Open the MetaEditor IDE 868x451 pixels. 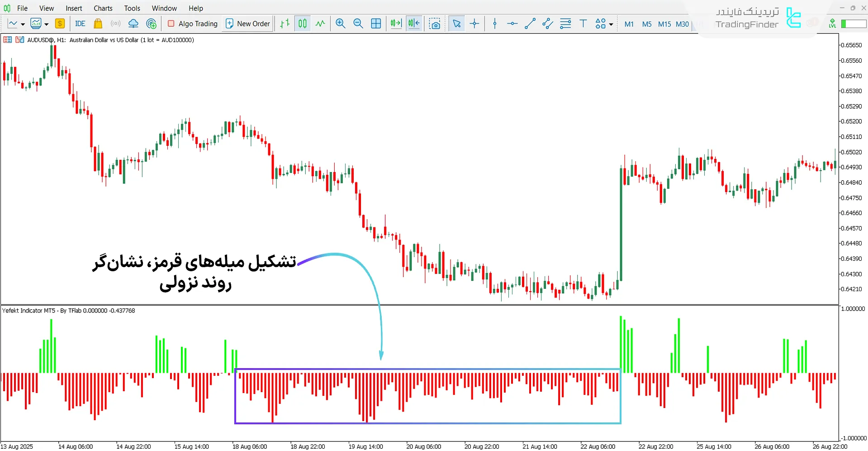click(x=80, y=24)
